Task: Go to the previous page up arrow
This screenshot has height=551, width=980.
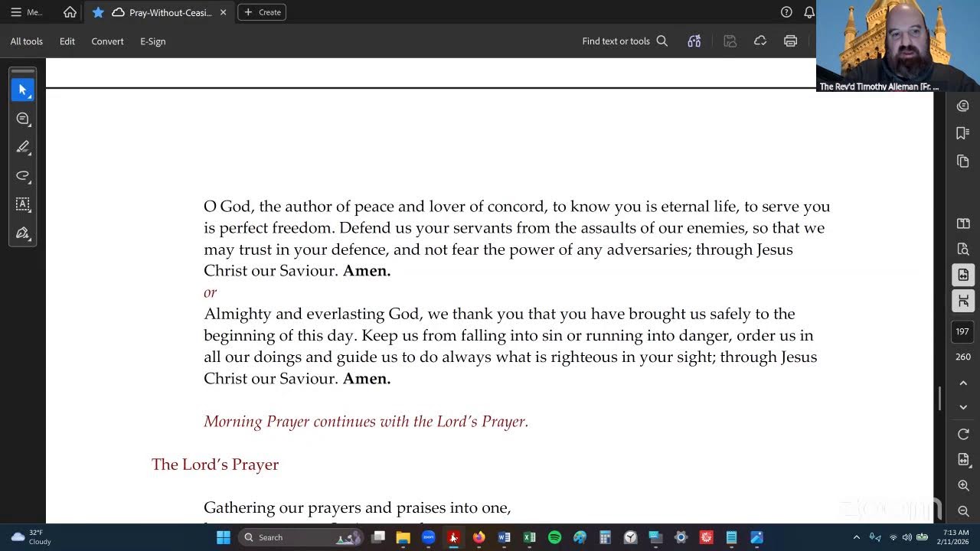Action: 963,383
